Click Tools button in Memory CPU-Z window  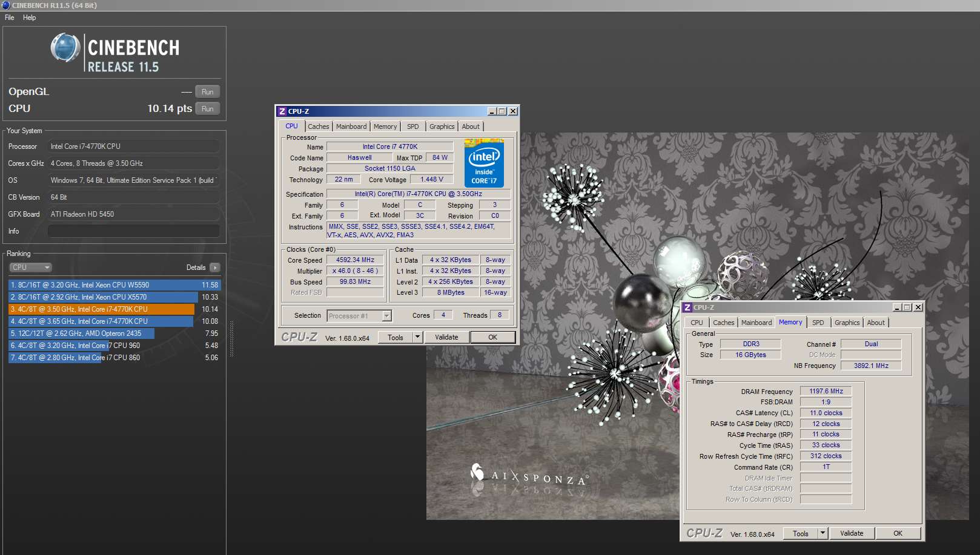801,533
